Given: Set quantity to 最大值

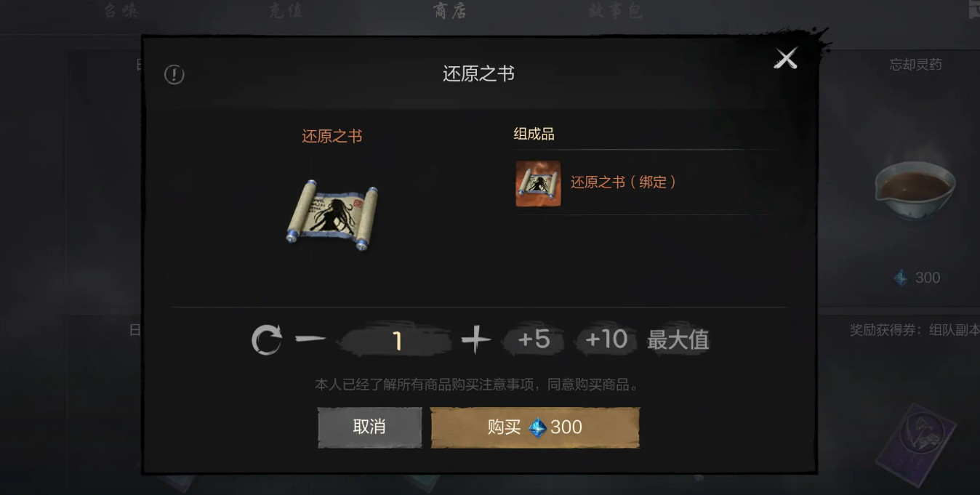Looking at the screenshot, I should point(678,339).
